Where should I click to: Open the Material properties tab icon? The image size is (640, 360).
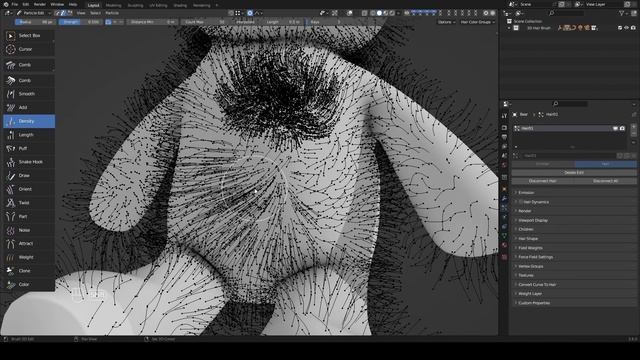504,245
